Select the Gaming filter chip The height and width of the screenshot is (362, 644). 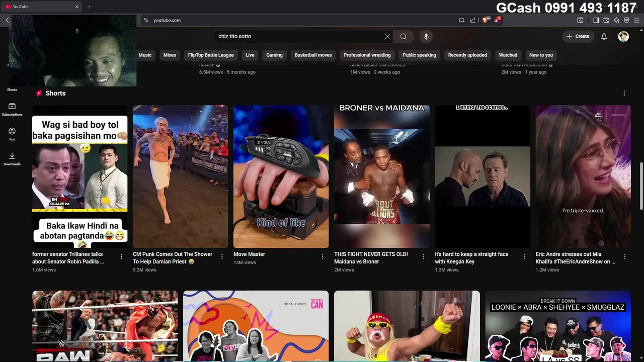coord(274,55)
